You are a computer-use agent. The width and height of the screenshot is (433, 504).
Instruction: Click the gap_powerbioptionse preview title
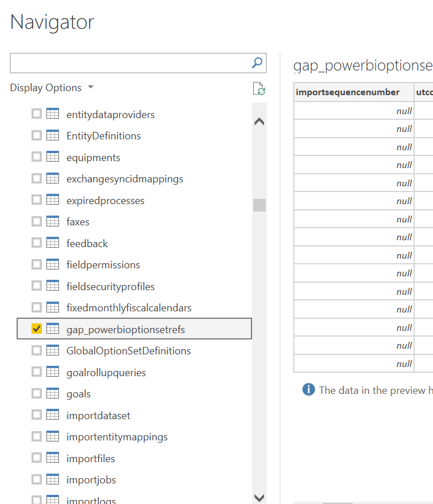(x=363, y=65)
